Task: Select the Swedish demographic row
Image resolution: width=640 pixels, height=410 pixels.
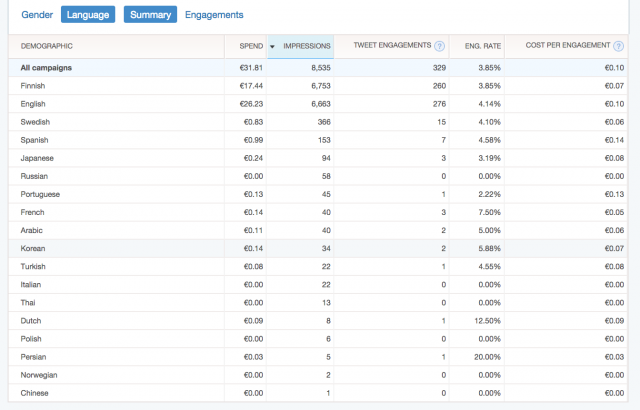Action: coord(34,122)
